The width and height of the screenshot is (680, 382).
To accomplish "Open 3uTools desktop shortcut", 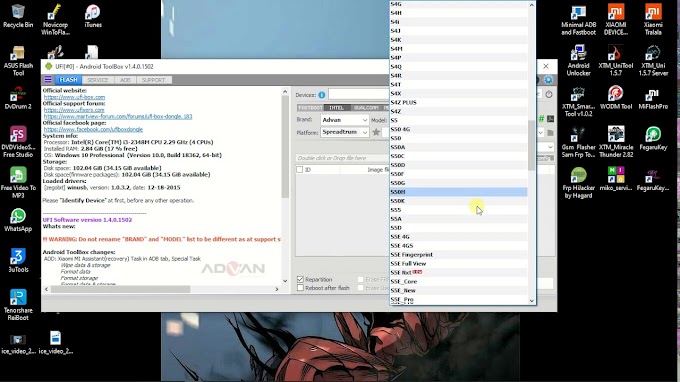I will tap(18, 261).
